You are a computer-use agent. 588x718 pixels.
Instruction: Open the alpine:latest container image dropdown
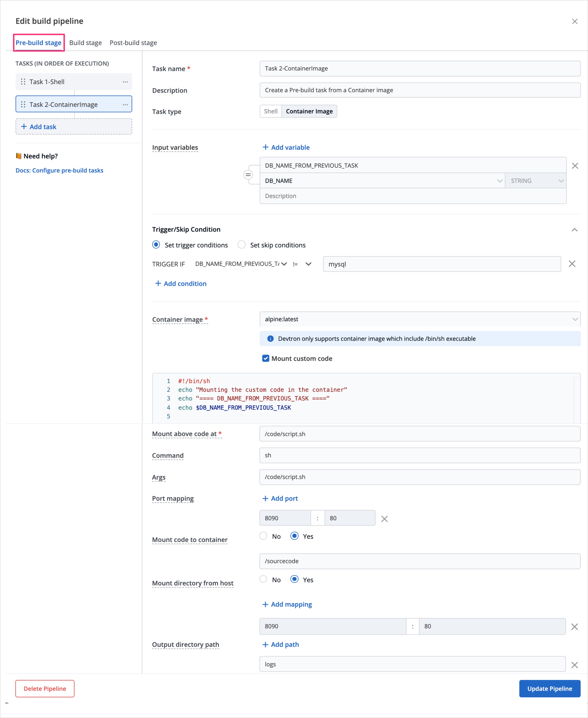coord(420,319)
